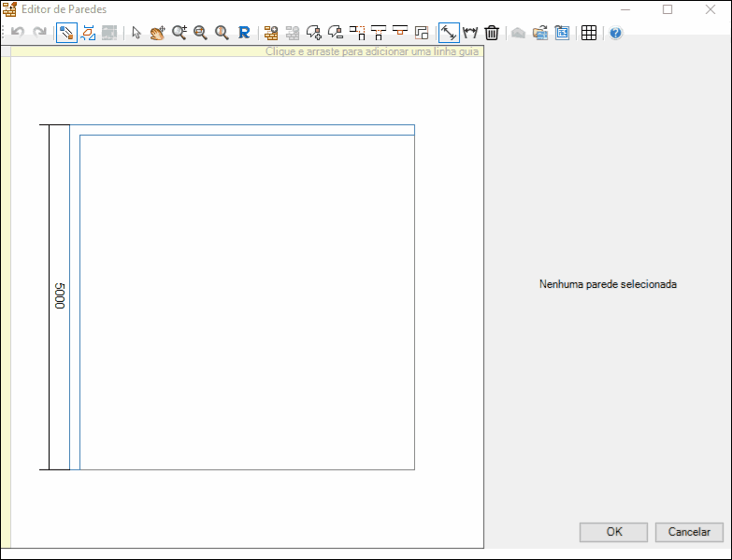Viewport: 732px width, 560px height.
Task: Click the undo arrow icon
Action: coord(18,33)
